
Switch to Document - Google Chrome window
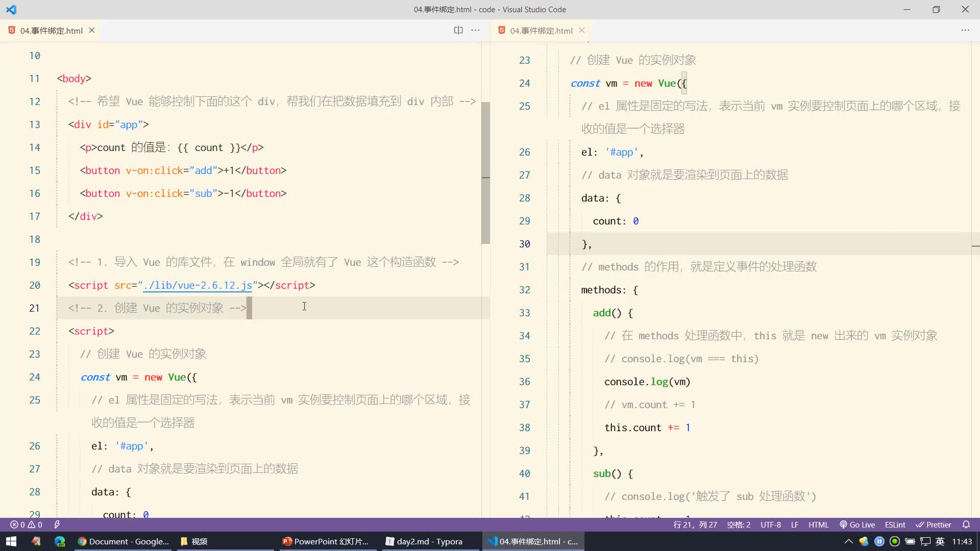tap(124, 541)
